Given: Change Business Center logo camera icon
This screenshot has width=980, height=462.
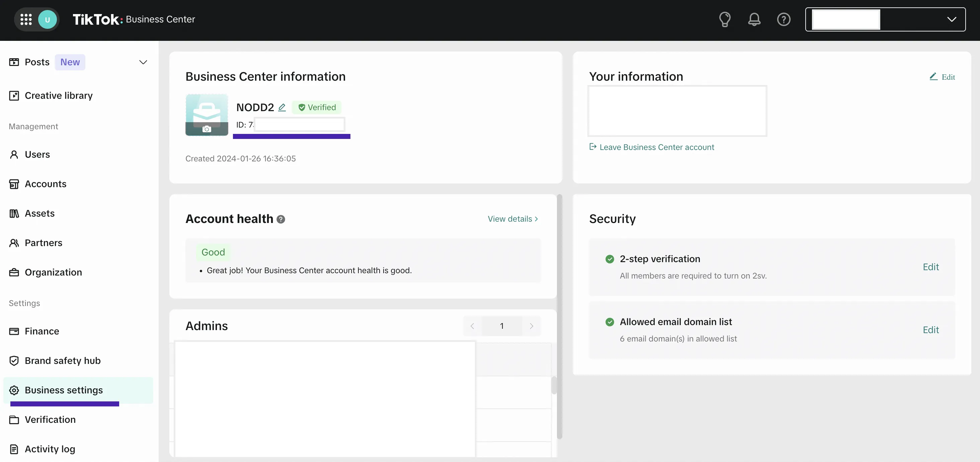Looking at the screenshot, I should [x=207, y=129].
